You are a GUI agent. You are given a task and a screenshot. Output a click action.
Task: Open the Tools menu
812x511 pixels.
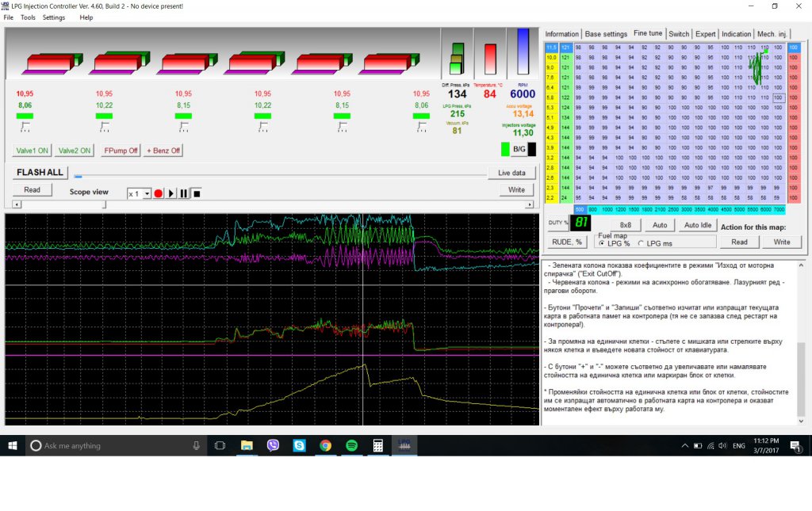click(28, 17)
